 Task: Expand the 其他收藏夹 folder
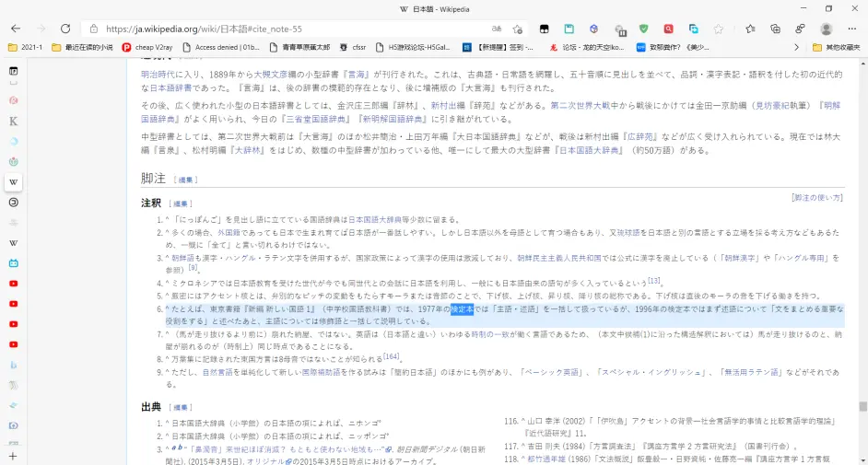tap(836, 48)
